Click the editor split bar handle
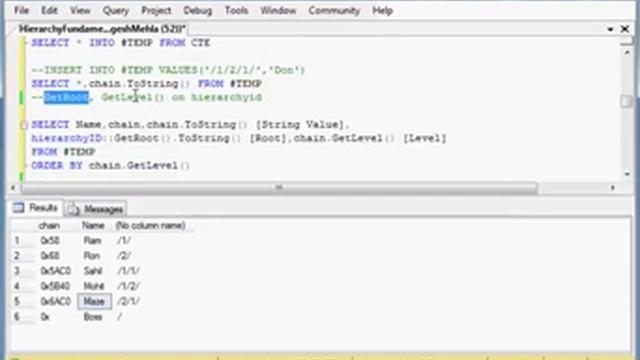 point(627,41)
